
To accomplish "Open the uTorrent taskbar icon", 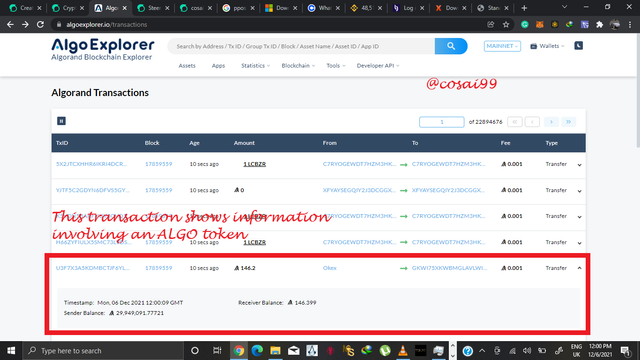I will pos(385,351).
